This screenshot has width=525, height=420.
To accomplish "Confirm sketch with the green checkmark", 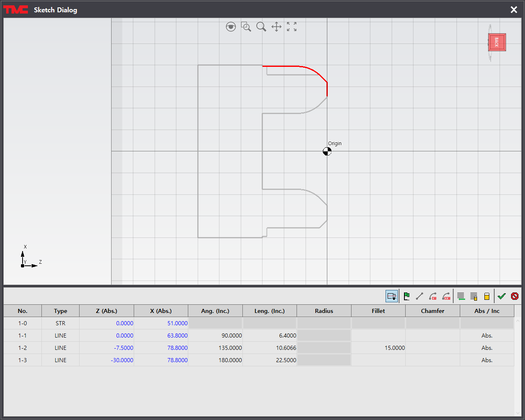I will click(x=502, y=296).
